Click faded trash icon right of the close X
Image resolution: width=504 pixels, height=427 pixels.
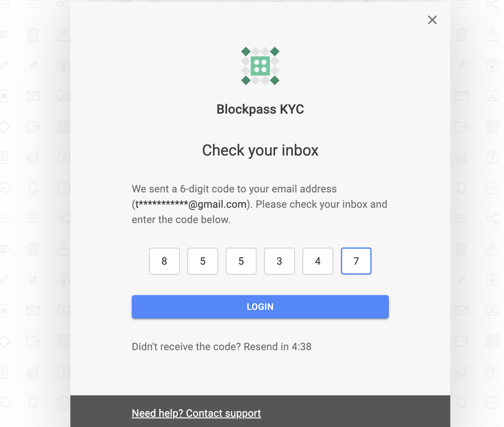[x=461, y=35]
